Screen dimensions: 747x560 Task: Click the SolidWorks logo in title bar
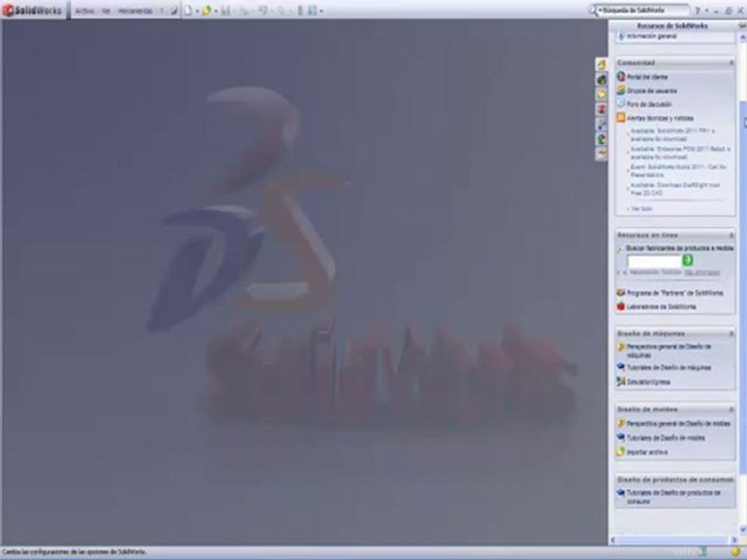pyautogui.click(x=33, y=10)
